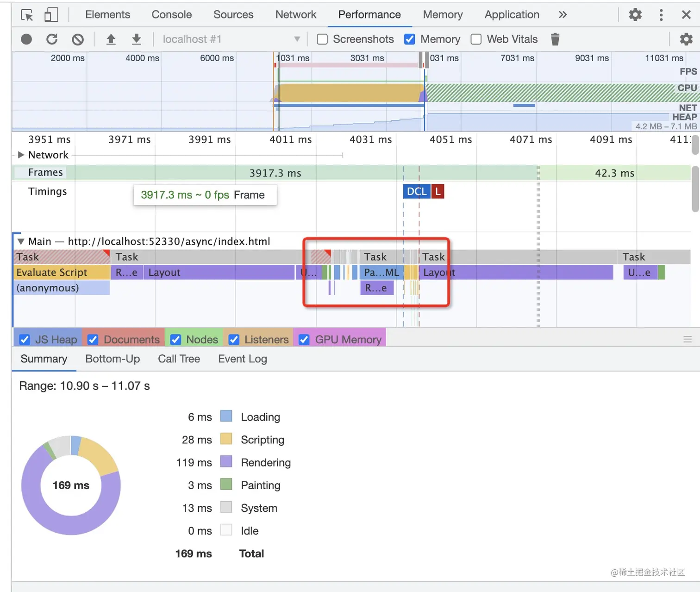Click the 'Range: 10.90 s – 11.07 s' text

pyautogui.click(x=84, y=386)
